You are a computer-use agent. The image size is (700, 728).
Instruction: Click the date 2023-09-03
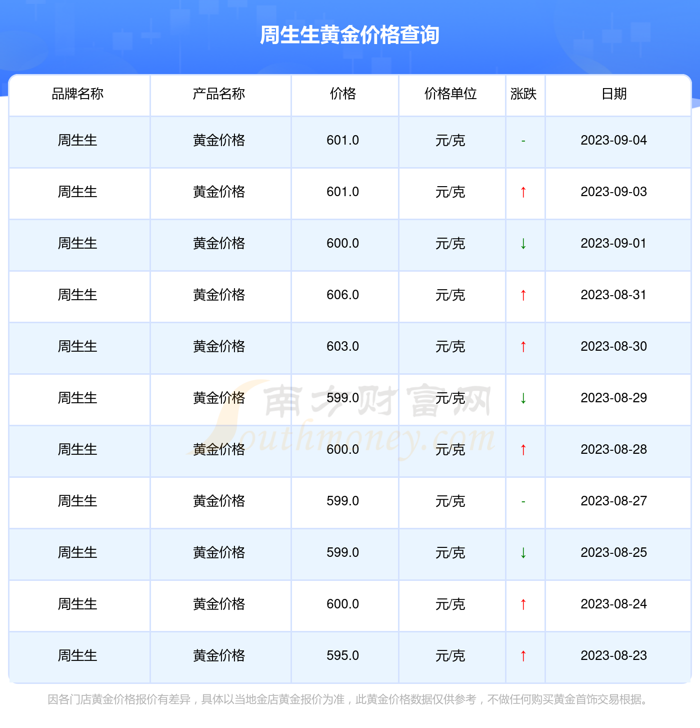613,192
